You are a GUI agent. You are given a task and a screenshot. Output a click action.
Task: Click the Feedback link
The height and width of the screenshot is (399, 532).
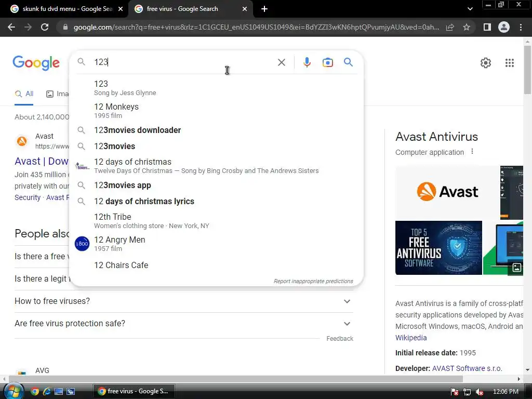[x=340, y=339]
